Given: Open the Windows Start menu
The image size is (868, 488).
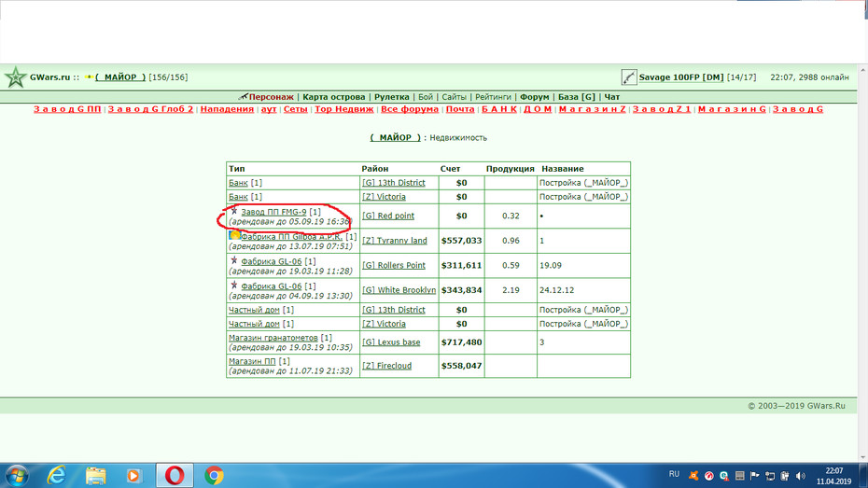Looking at the screenshot, I should coord(17,476).
